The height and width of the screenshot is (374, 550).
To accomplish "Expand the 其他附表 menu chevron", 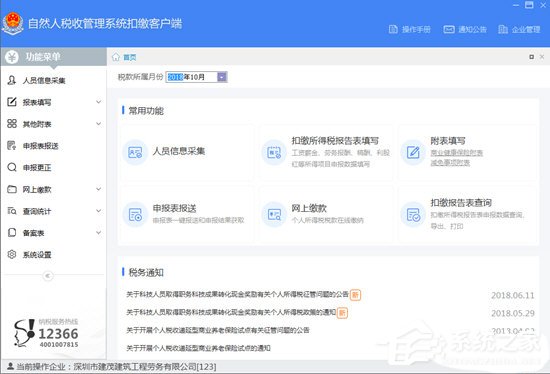I will pyautogui.click(x=99, y=124).
